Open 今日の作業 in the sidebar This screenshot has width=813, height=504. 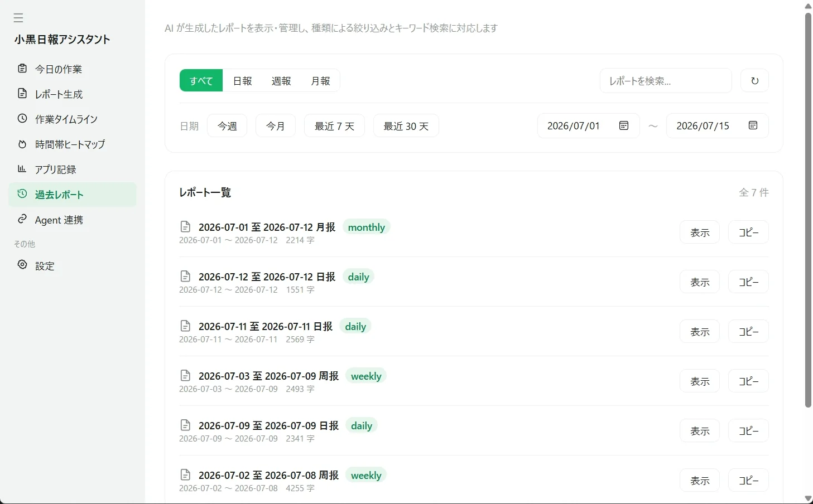[x=73, y=69]
